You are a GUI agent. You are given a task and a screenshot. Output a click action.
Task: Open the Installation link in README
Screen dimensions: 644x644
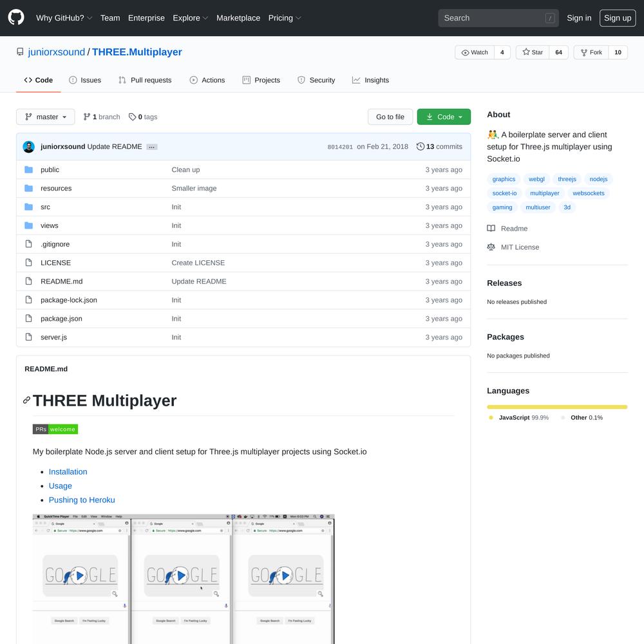68,472
